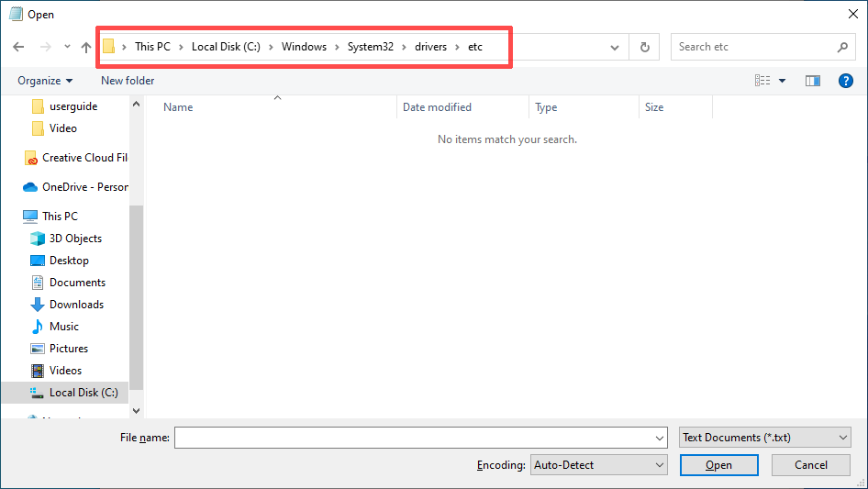Click the navigation pane scroll up arrow
This screenshot has height=489, width=868.
[x=136, y=104]
